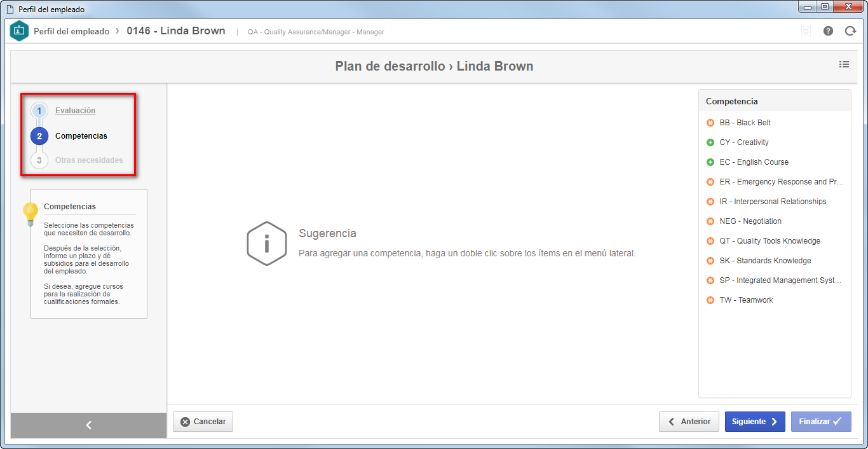Click orange icon beside IR - Interpersonal Relationships
The height and width of the screenshot is (449, 868).
[710, 202]
